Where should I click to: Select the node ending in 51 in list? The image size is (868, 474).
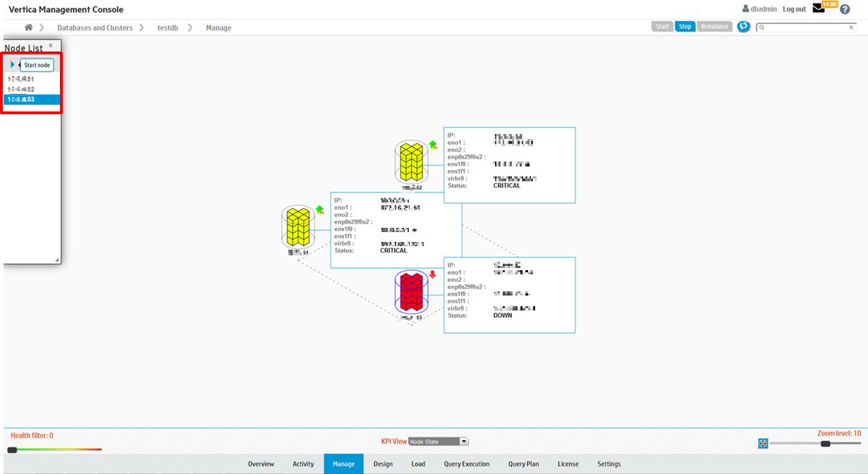click(21, 79)
